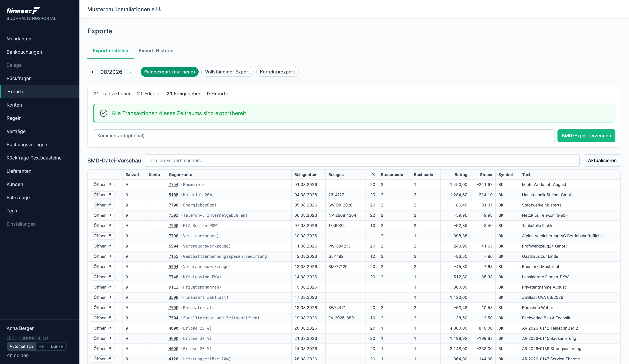629x364 pixels.
Task: Go to Regeln section
Action: click(x=40, y=118)
